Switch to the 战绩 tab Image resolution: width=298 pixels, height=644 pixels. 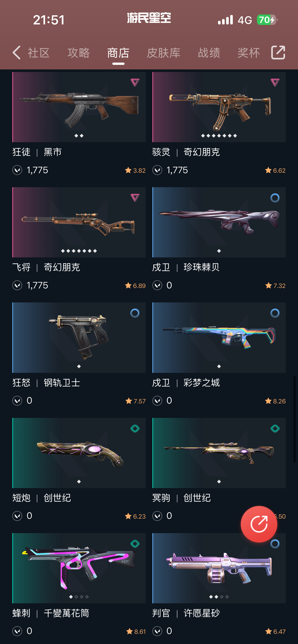209,53
